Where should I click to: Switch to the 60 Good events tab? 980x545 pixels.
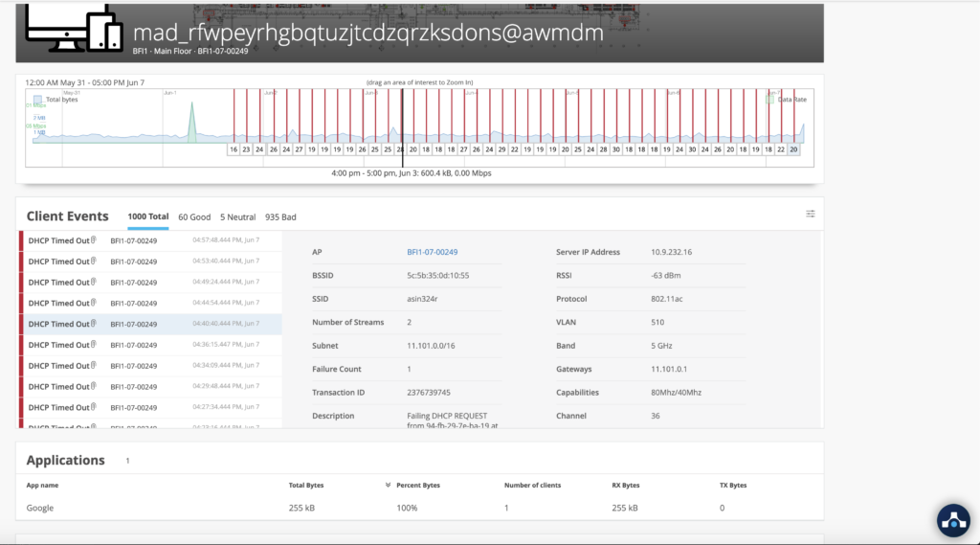click(x=194, y=217)
